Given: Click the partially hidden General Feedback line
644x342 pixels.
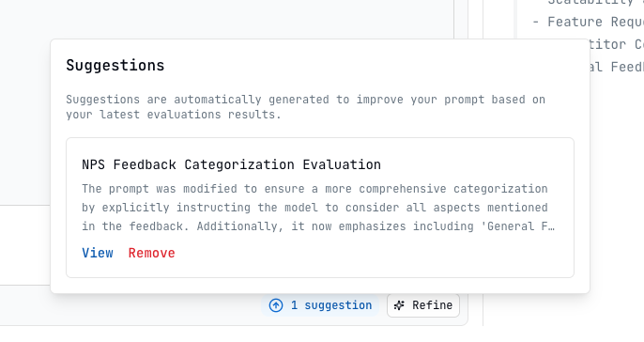Looking at the screenshot, I should click(x=616, y=67).
